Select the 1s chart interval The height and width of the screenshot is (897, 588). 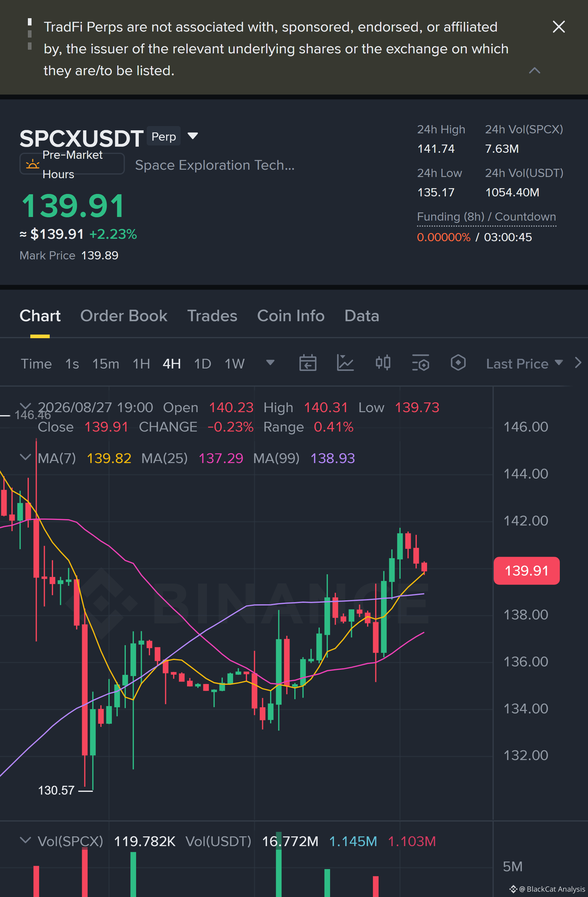[72, 364]
